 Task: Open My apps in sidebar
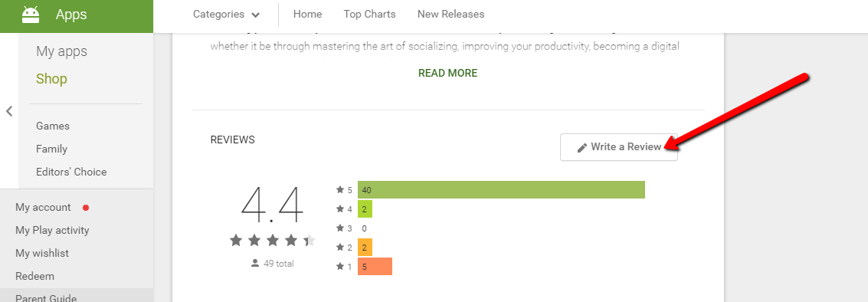coord(61,51)
